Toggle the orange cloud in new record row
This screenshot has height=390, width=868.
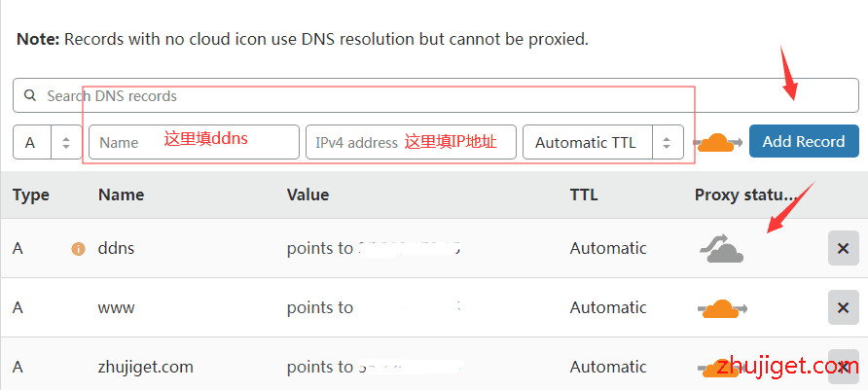717,142
